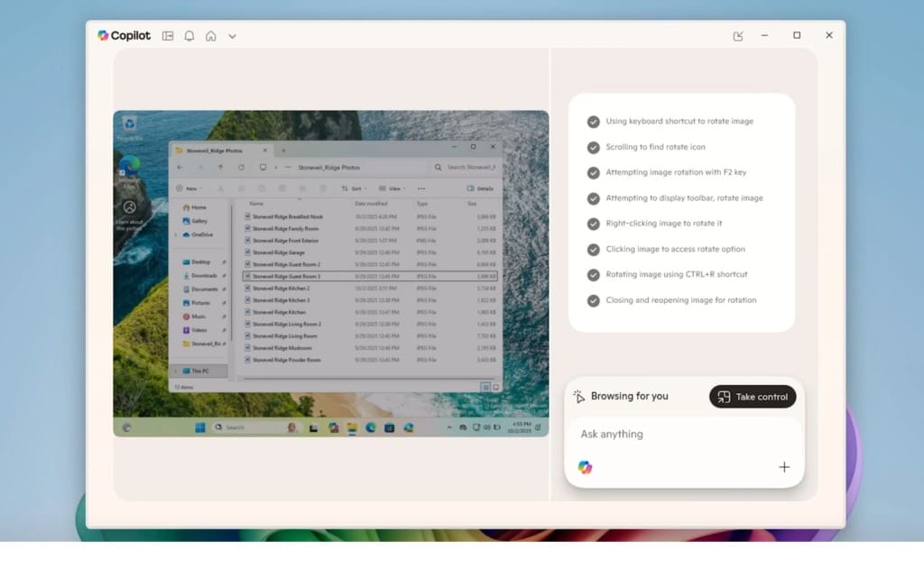Click the plus icon to add attachment
The image size is (924, 587).
point(783,467)
